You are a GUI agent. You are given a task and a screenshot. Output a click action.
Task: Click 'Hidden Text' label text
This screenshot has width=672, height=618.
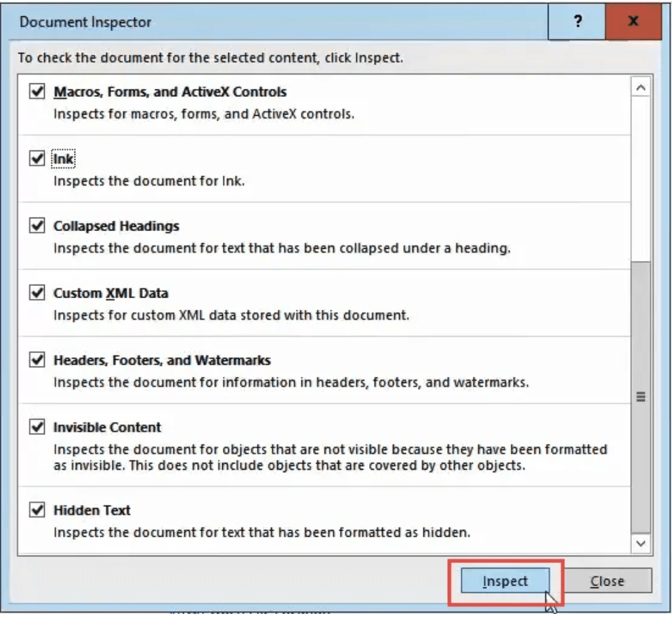[91, 510]
